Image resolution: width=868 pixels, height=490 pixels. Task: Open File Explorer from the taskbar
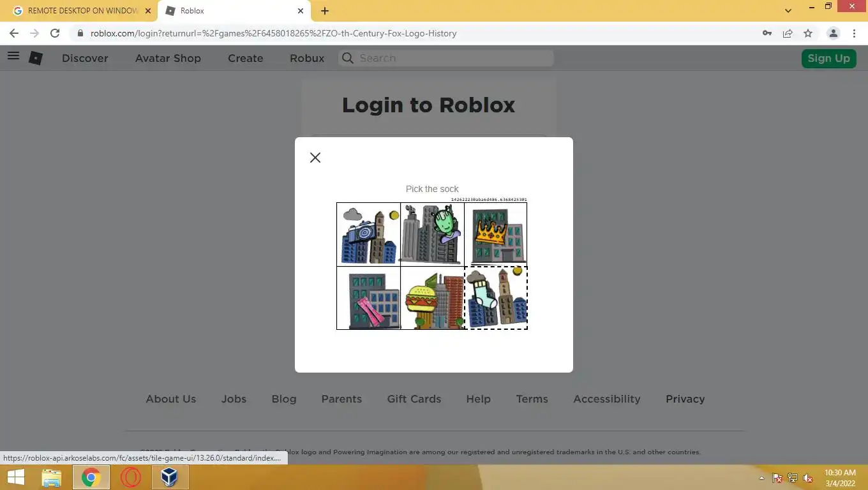(x=52, y=477)
